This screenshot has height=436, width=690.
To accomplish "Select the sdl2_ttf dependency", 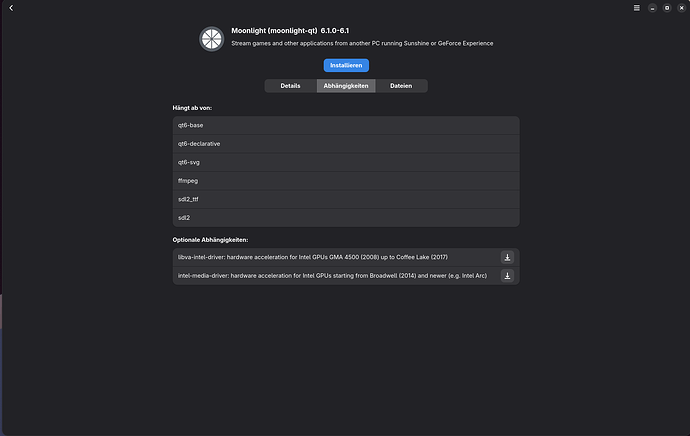I will 346,199.
